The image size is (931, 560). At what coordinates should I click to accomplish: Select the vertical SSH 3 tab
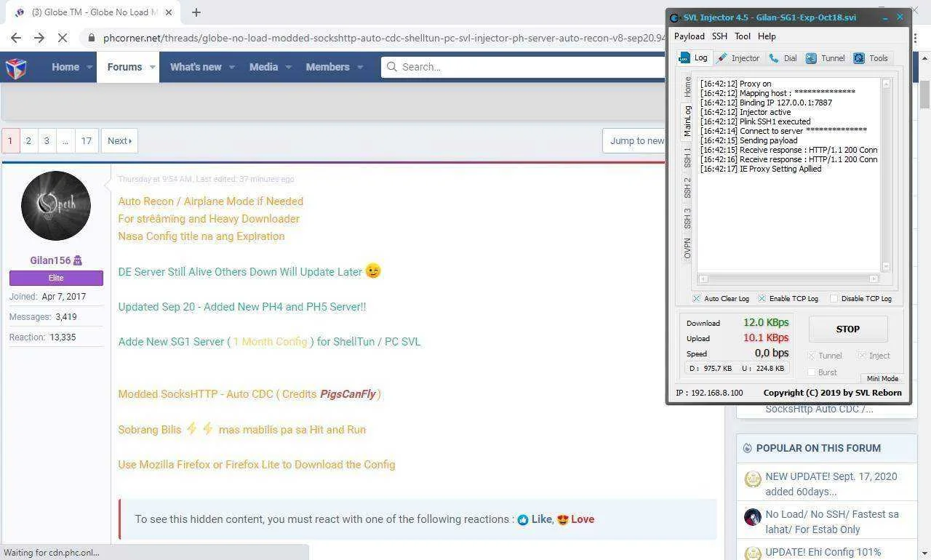coord(687,218)
